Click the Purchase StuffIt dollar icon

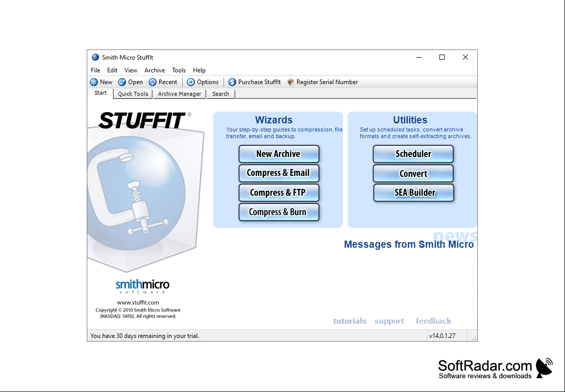[232, 82]
